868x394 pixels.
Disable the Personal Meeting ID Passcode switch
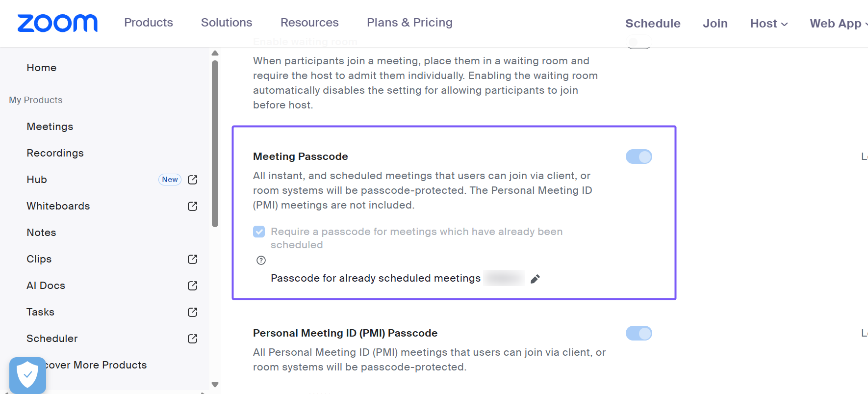[x=638, y=333]
